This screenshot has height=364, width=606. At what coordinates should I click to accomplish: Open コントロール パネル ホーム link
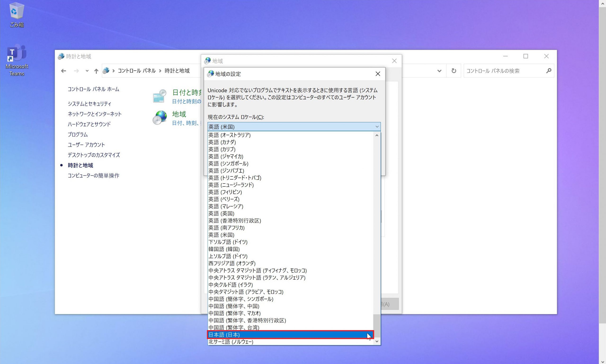point(93,89)
